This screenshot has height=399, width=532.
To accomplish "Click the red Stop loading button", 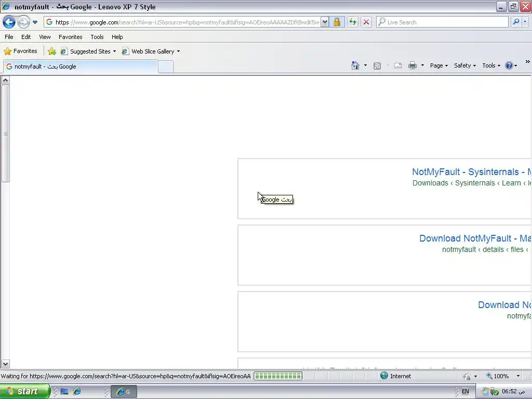I will tap(366, 22).
